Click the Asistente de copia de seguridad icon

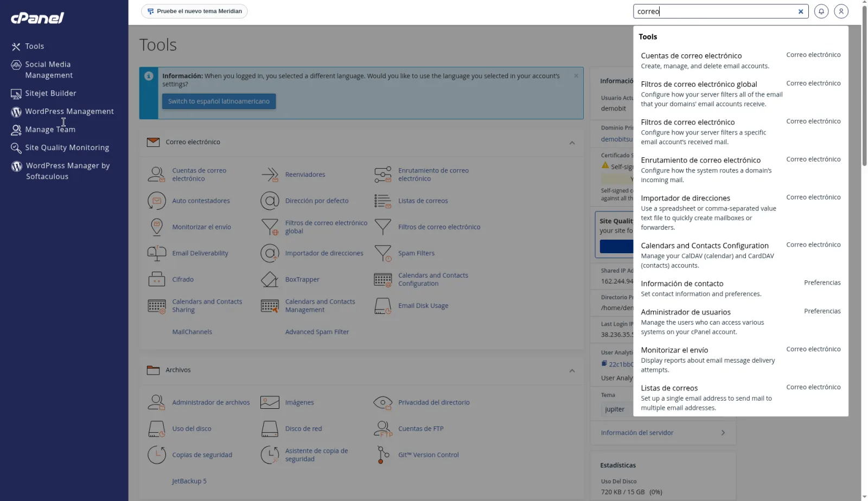click(x=270, y=455)
